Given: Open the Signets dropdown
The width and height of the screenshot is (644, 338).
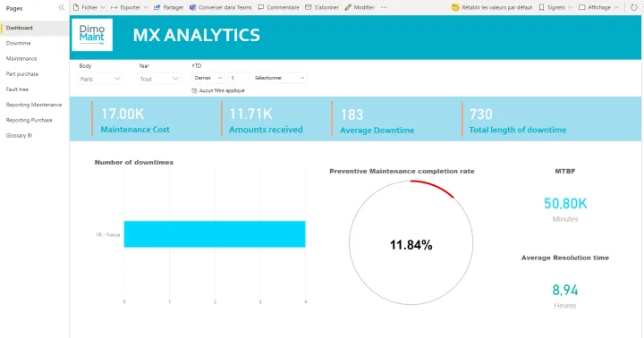Looking at the screenshot, I should (x=555, y=7).
